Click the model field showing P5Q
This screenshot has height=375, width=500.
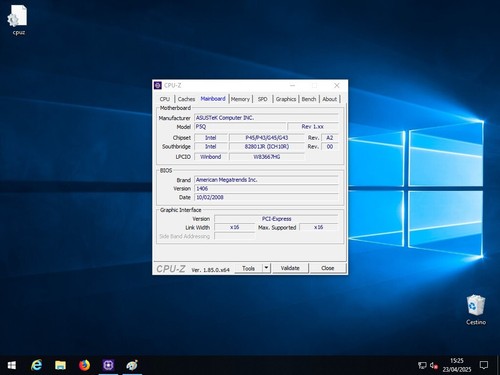240,127
